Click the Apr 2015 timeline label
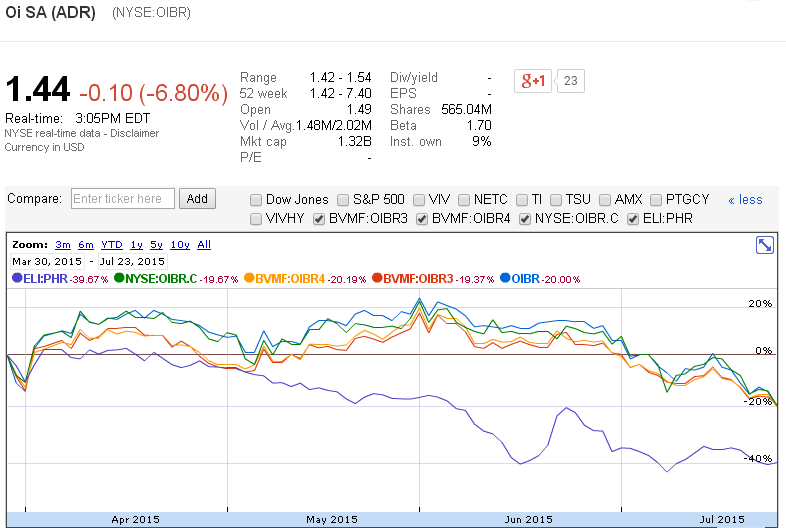786x528 pixels. pyautogui.click(x=135, y=519)
